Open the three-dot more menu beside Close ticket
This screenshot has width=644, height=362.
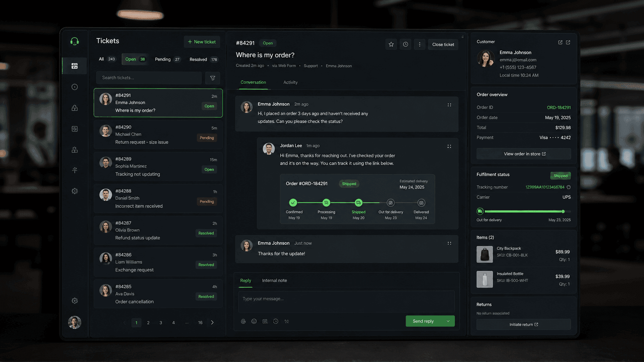click(x=420, y=44)
